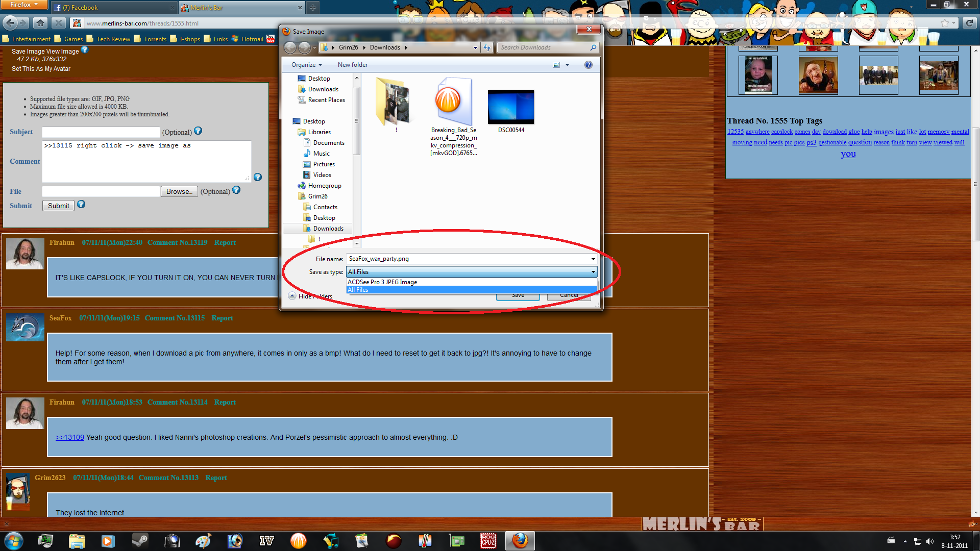Click help icon beside Submit button
The image size is (980, 551).
(x=81, y=205)
